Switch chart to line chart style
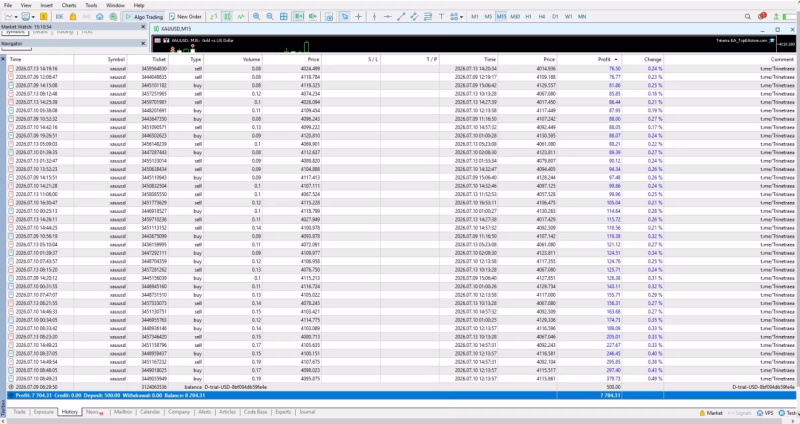The height and width of the screenshot is (424, 800). pyautogui.click(x=240, y=16)
